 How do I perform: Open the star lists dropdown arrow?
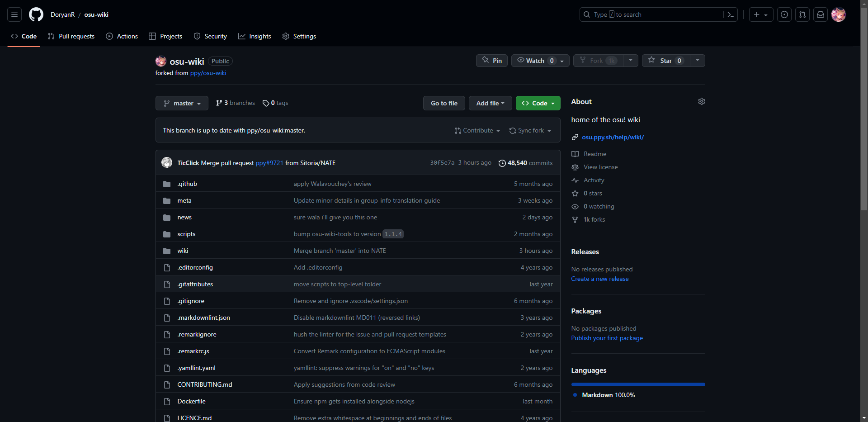click(x=698, y=61)
